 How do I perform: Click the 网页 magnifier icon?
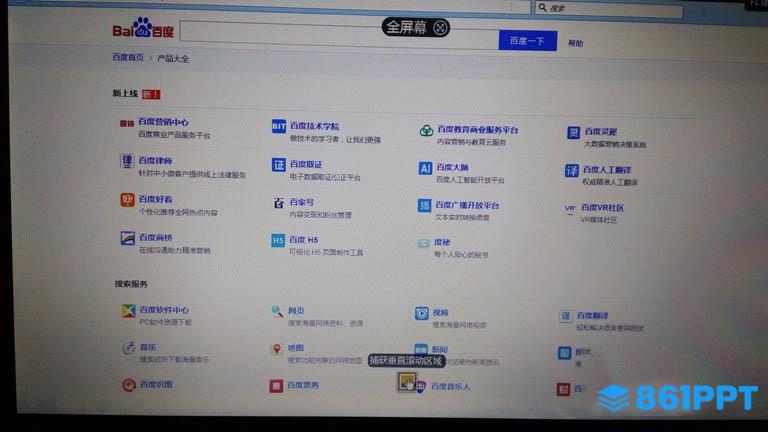click(277, 312)
